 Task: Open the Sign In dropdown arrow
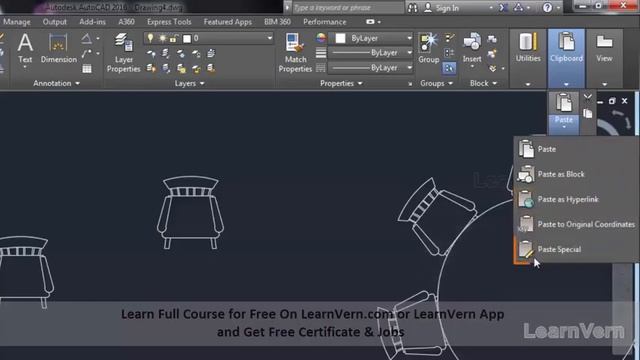tap(491, 8)
